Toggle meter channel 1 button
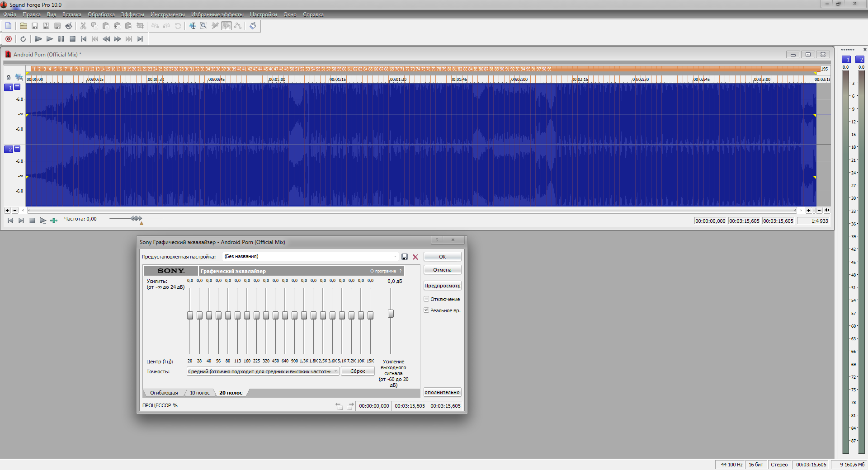 pos(846,59)
